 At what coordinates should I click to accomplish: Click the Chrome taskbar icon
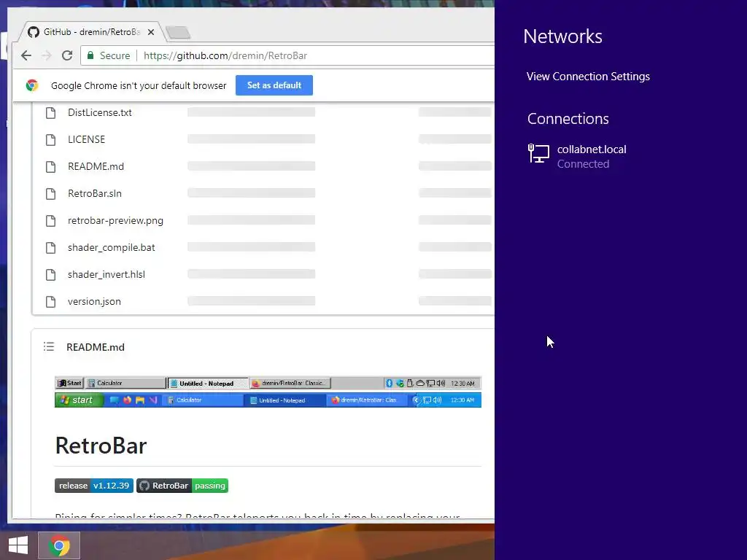coord(59,545)
